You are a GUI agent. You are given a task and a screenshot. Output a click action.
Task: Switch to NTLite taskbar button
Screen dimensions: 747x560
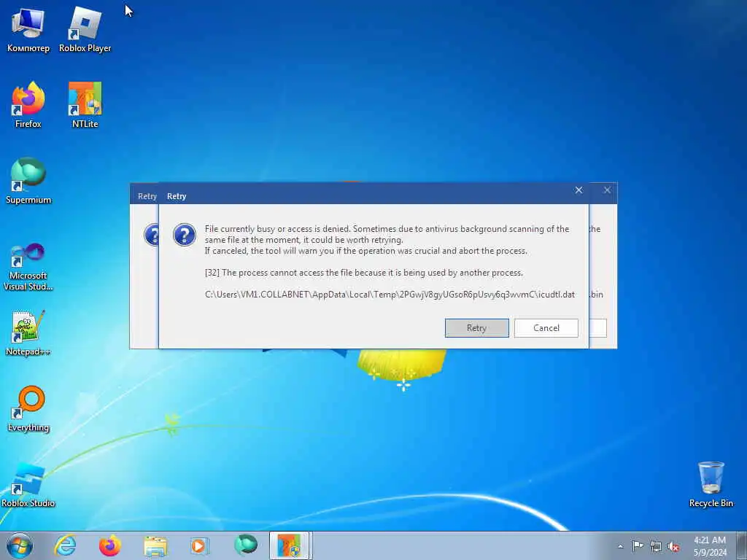click(290, 545)
